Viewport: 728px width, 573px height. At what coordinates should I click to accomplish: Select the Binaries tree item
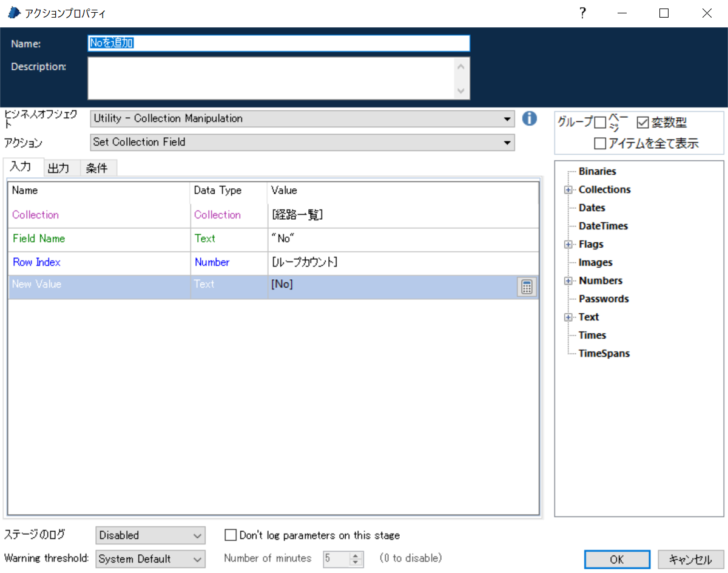597,172
